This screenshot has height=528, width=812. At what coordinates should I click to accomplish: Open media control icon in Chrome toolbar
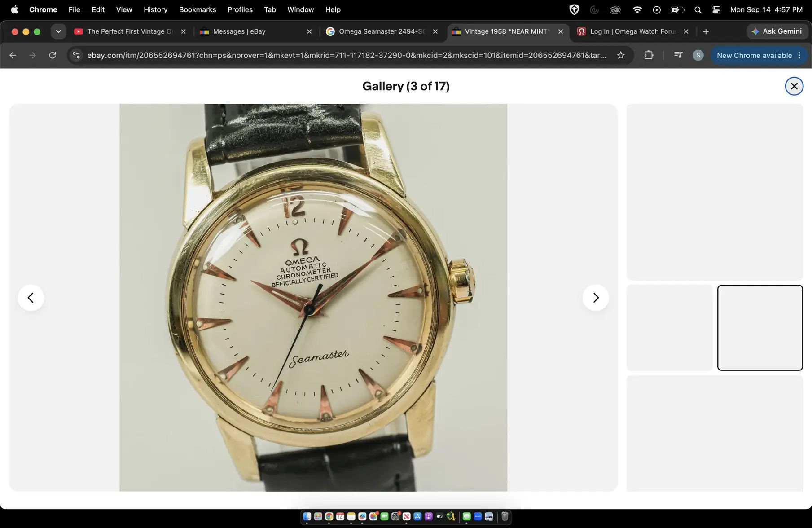(x=678, y=55)
